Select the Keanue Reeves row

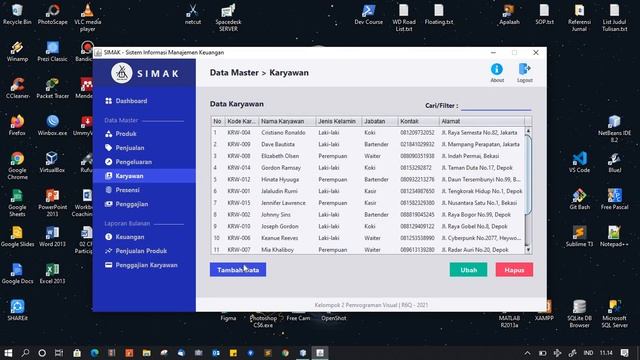click(368, 238)
